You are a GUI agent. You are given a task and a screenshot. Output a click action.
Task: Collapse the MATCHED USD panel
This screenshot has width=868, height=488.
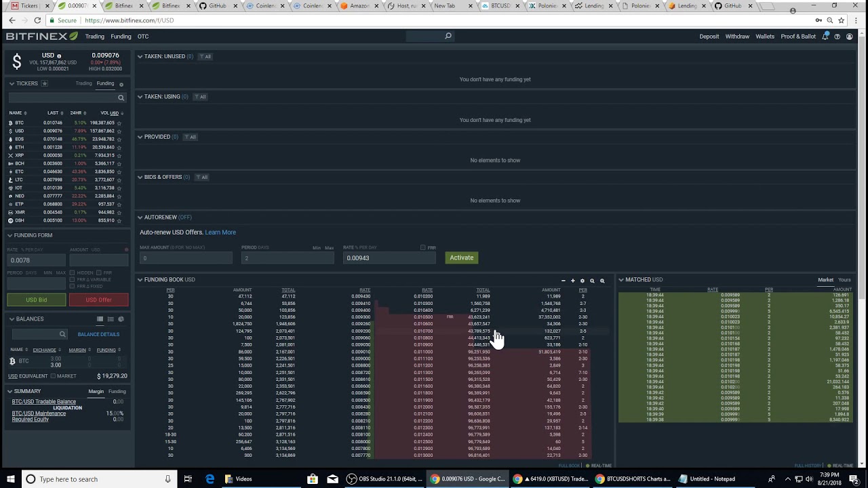(621, 279)
